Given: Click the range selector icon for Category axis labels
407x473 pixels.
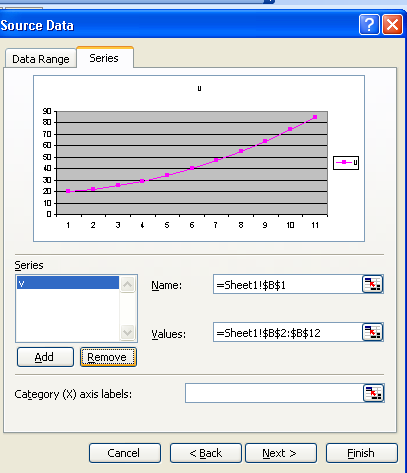Looking at the screenshot, I should 373,393.
